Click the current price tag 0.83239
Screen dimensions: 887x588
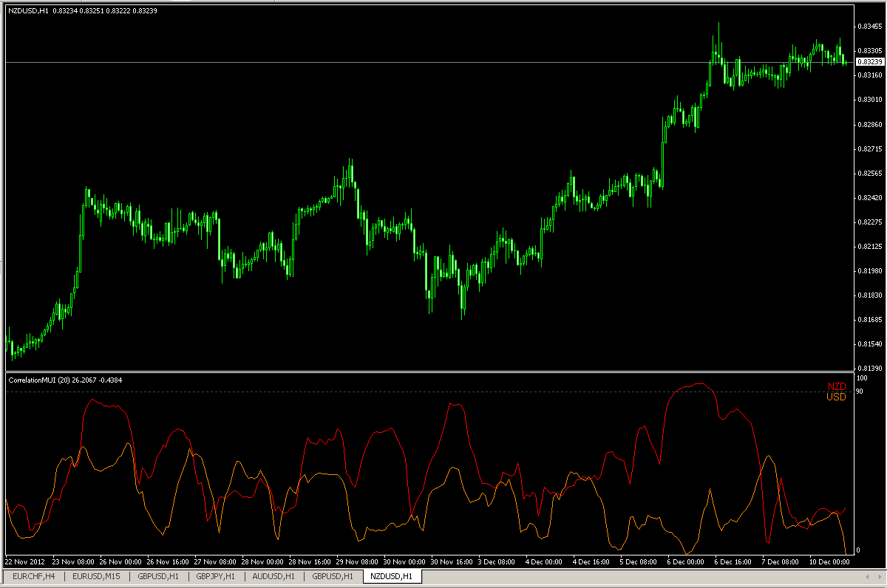click(869, 62)
